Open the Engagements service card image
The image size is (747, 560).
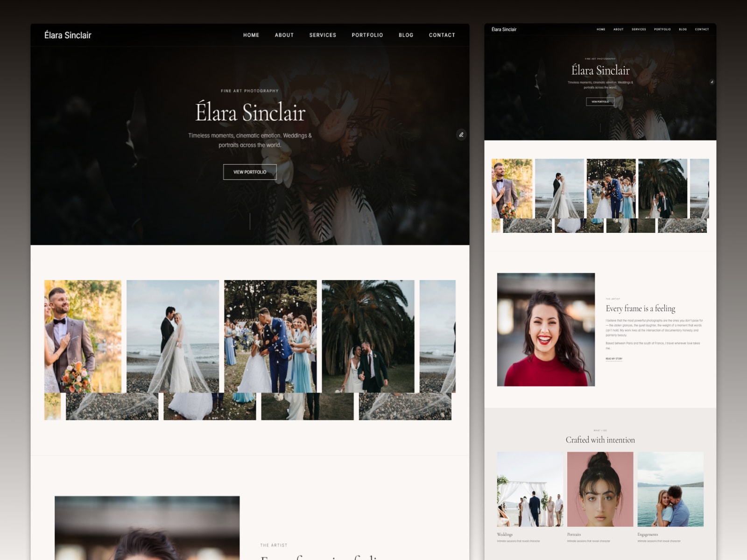[670, 489]
